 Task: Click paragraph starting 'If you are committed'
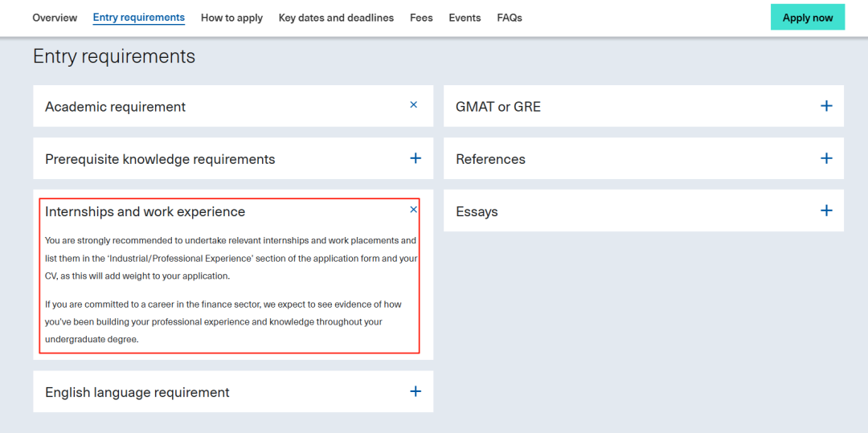click(x=223, y=322)
